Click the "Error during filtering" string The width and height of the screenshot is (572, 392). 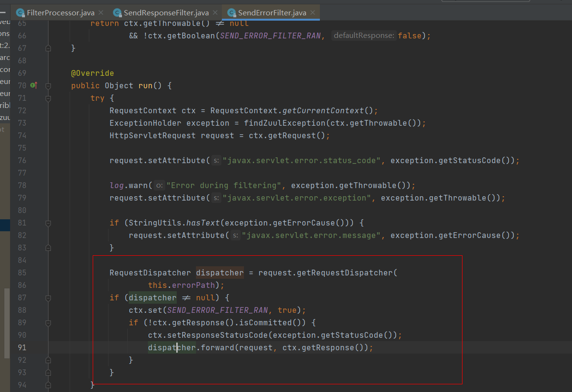[x=224, y=185]
